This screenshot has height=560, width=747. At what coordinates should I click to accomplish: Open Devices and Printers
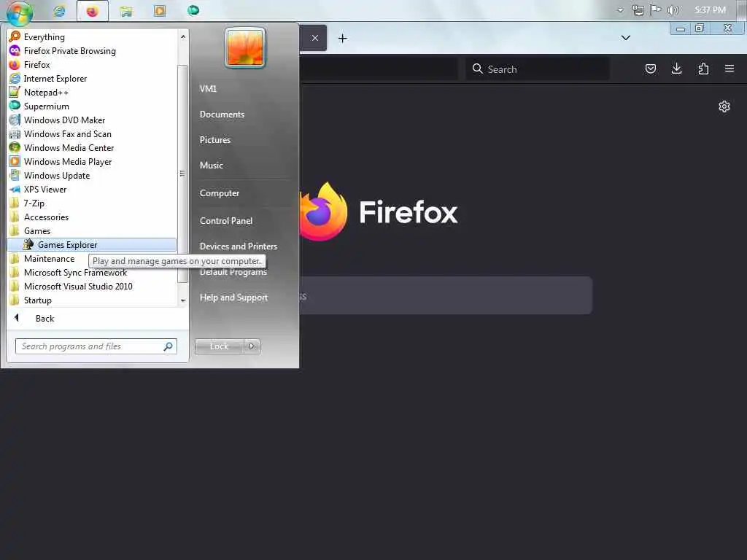[x=239, y=246]
